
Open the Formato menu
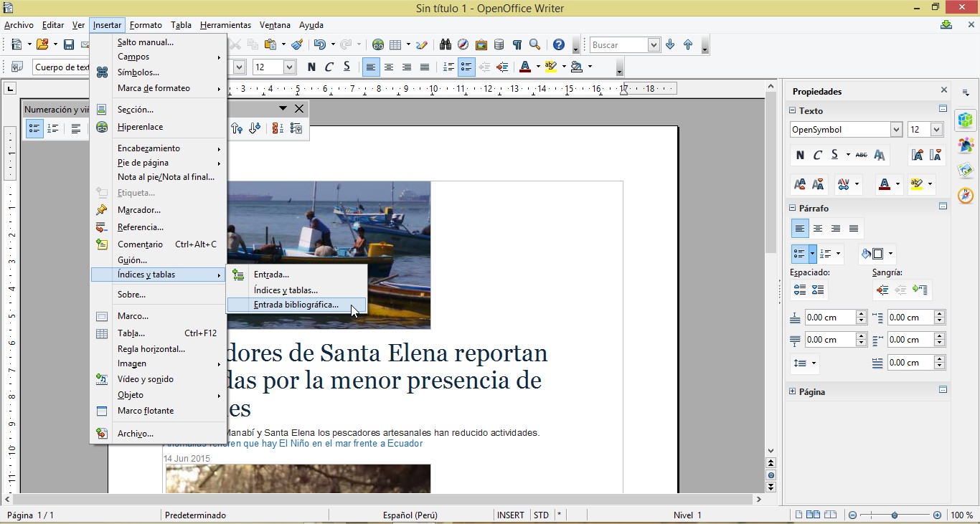point(146,25)
